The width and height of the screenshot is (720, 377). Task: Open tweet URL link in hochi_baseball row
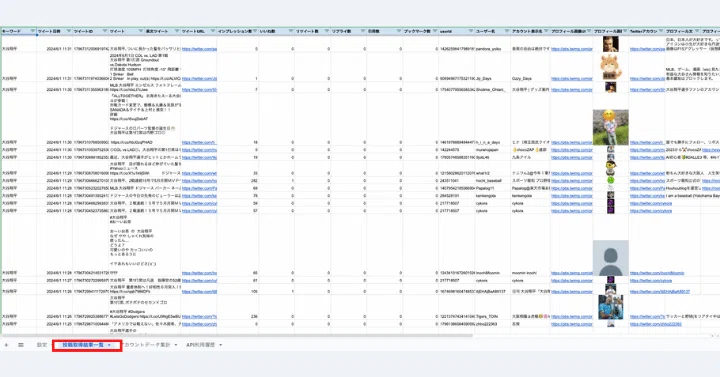click(199, 181)
